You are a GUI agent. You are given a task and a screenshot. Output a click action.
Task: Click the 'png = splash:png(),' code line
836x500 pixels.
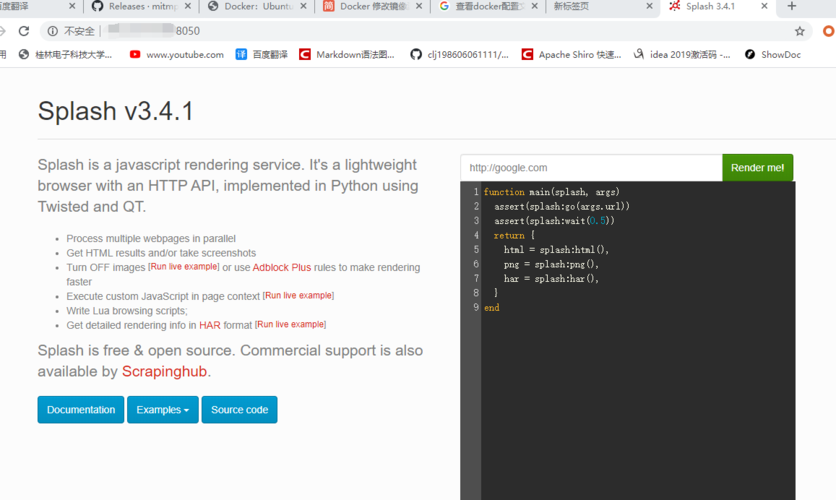(551, 264)
